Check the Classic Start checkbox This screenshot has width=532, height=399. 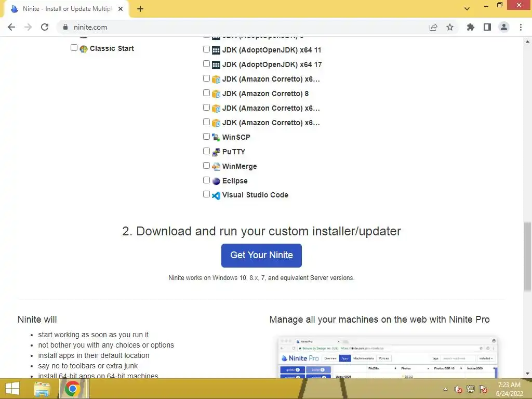(74, 47)
